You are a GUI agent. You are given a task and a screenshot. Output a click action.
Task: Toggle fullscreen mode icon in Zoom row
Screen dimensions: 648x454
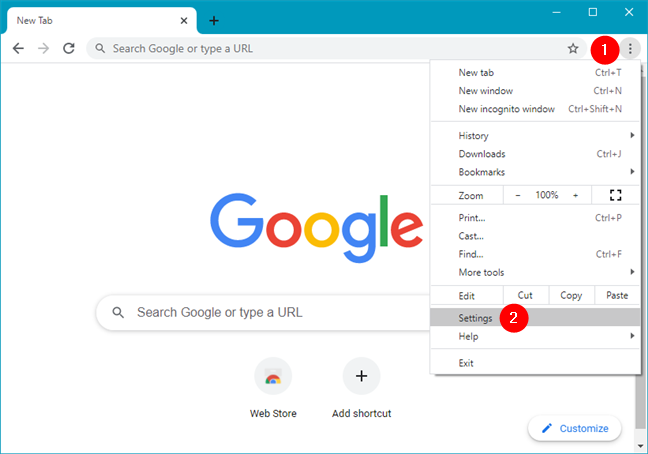(x=615, y=195)
